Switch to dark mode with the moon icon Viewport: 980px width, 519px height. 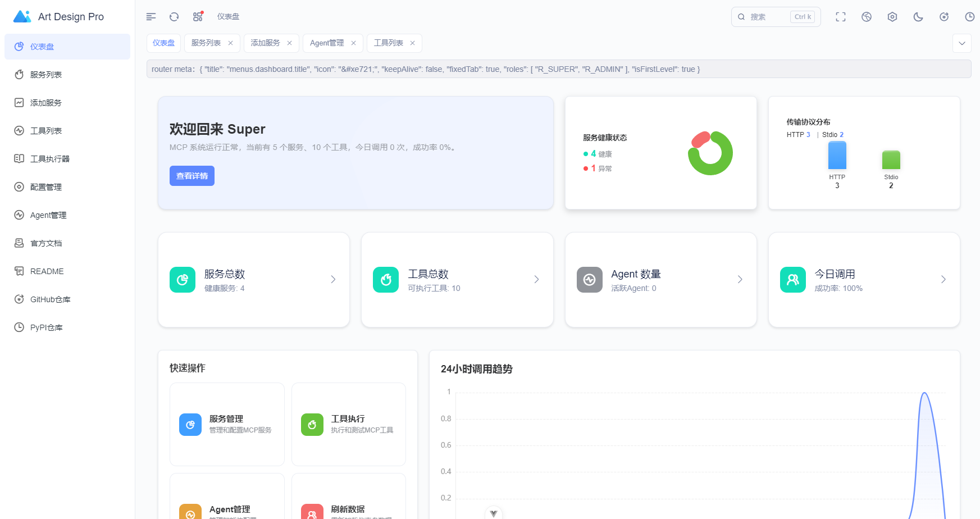[918, 17]
